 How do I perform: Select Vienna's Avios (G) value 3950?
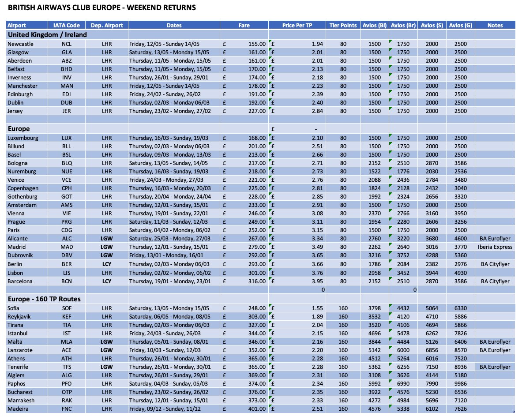[460, 214]
